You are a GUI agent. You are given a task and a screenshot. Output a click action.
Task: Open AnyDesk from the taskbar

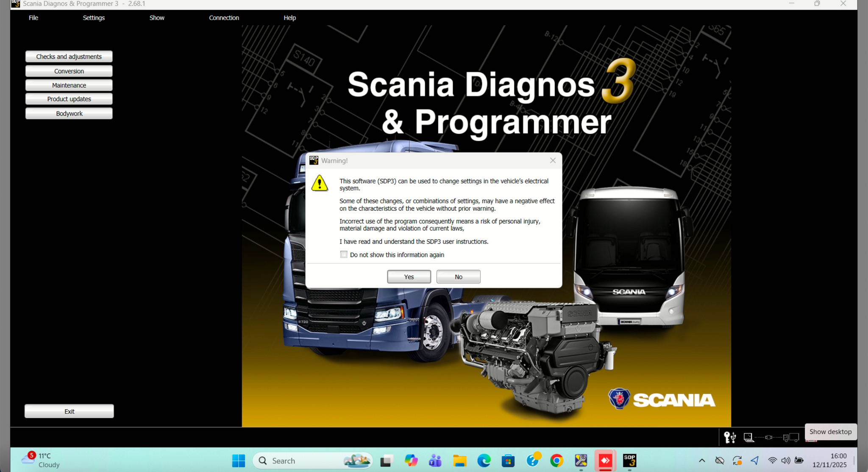pos(605,461)
